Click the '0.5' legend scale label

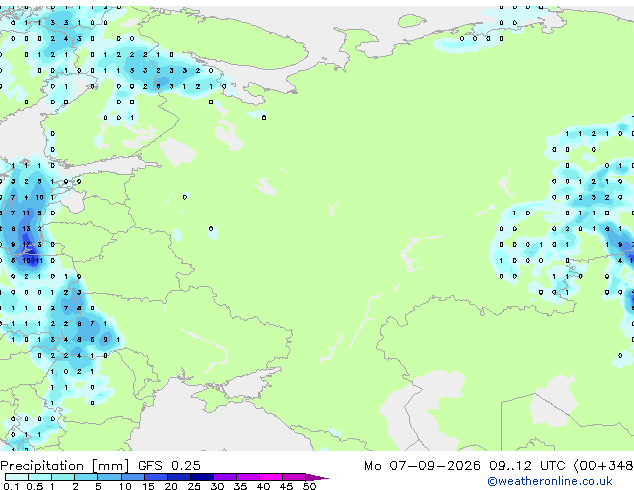[35, 486]
